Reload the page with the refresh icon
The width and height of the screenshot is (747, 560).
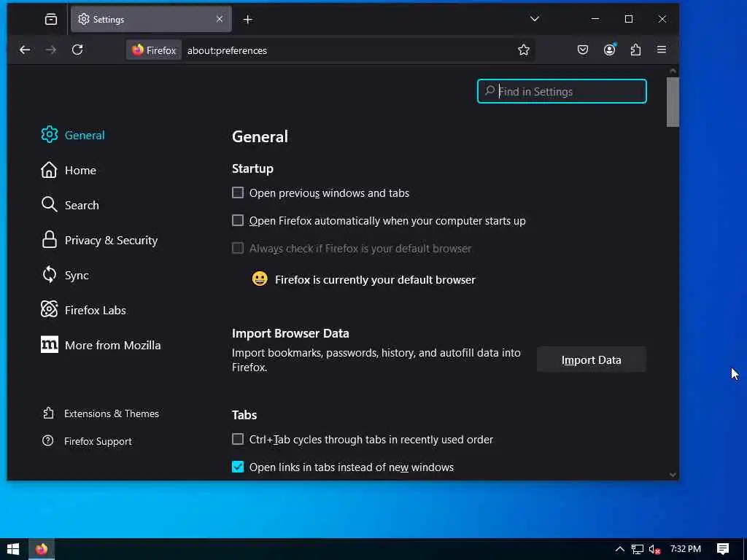coord(77,50)
